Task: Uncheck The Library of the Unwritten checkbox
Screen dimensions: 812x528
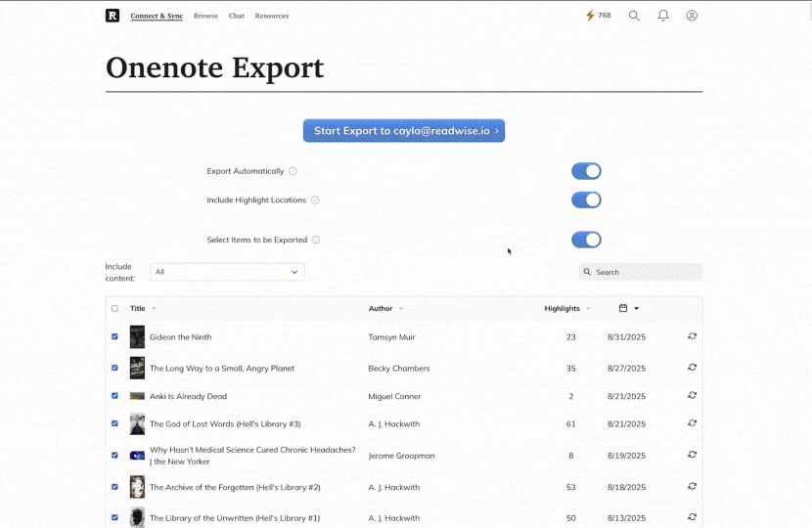Action: coord(115,517)
